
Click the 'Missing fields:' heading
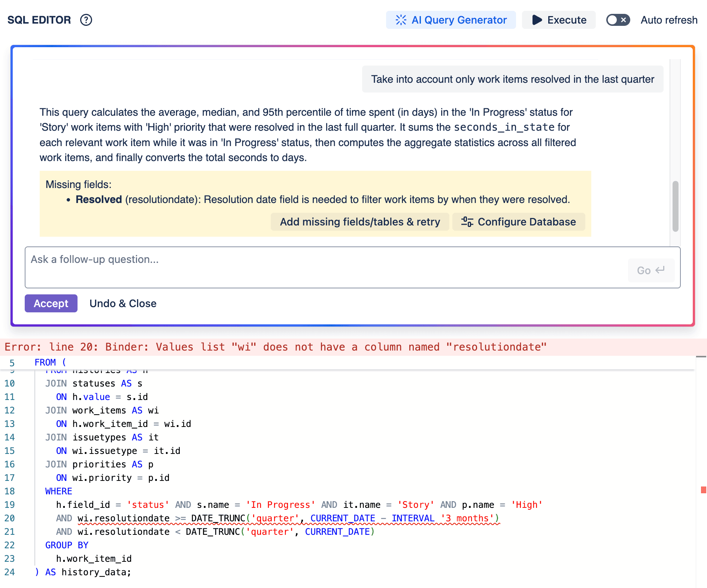(79, 184)
